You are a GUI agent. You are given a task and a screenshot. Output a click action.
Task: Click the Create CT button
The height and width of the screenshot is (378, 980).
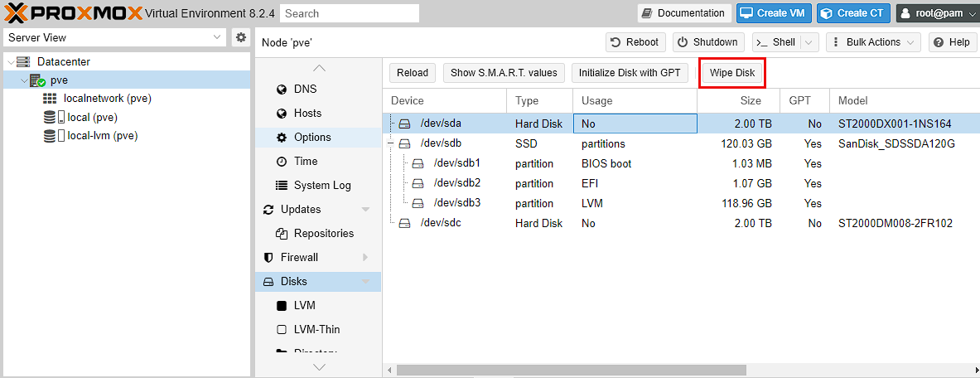[853, 13]
